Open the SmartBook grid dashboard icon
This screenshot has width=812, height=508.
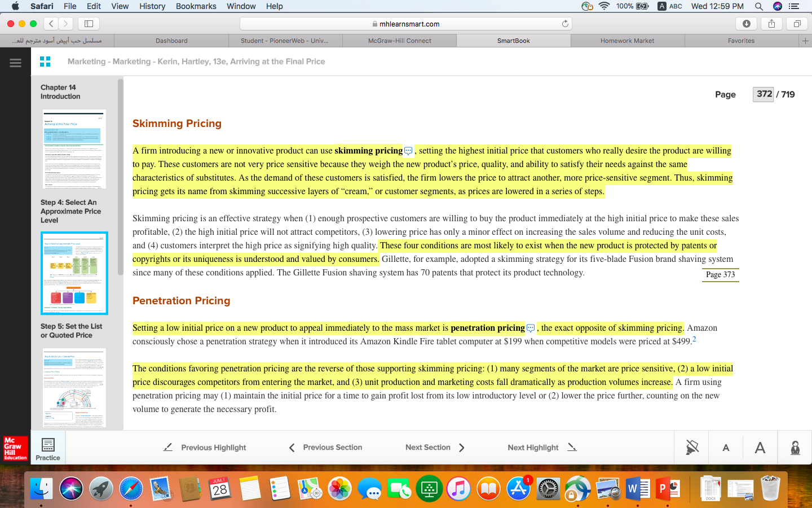45,62
